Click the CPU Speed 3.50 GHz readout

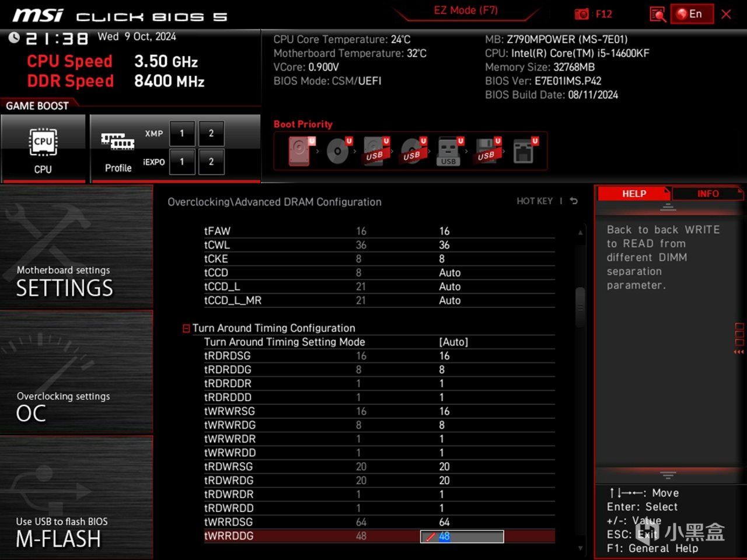113,61
